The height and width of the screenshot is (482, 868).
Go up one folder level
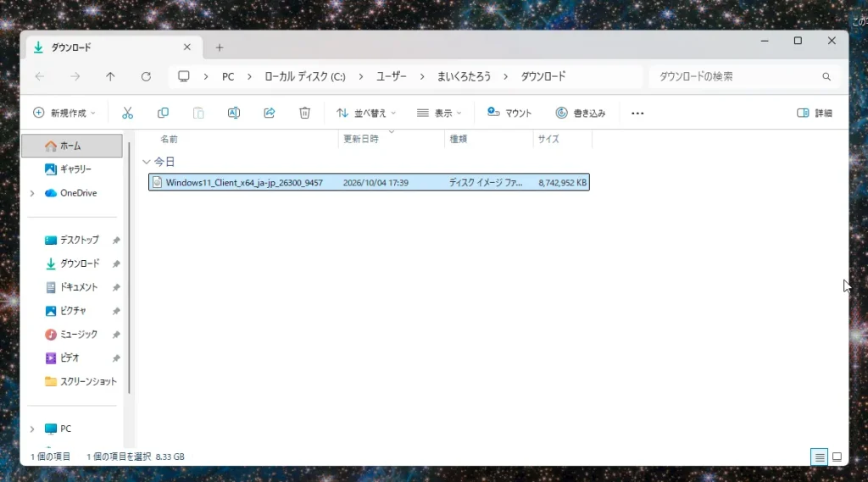coord(111,76)
